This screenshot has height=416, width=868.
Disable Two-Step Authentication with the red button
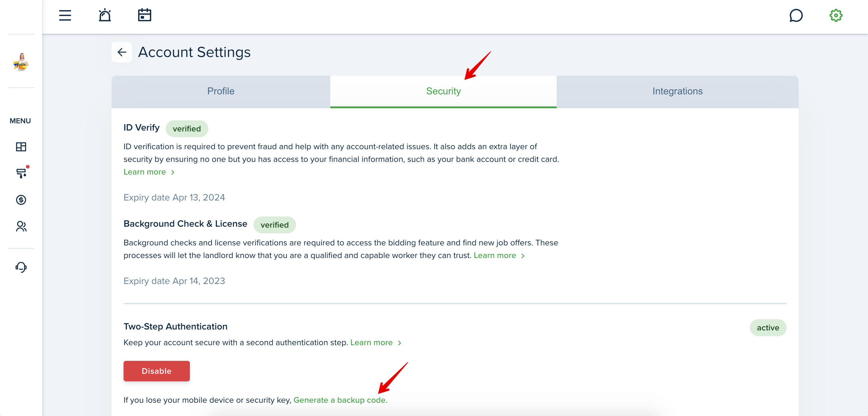pyautogui.click(x=157, y=371)
